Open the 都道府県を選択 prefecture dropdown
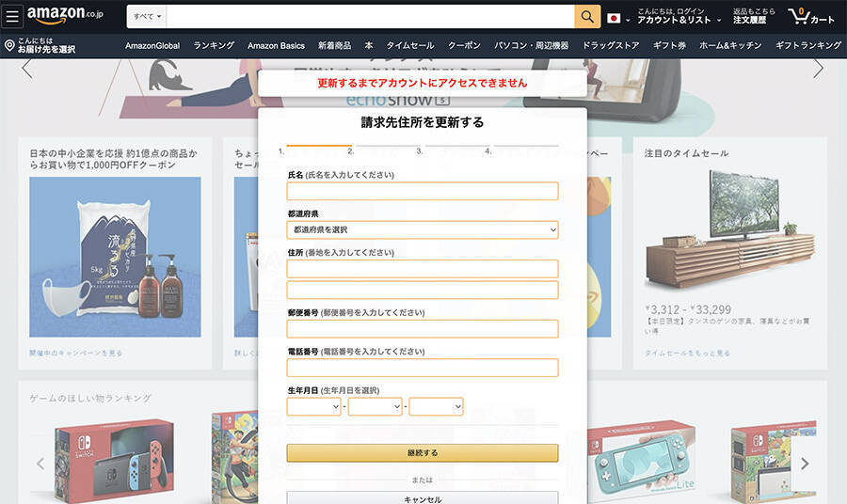Viewport: 847px width, 504px height. pyautogui.click(x=423, y=229)
